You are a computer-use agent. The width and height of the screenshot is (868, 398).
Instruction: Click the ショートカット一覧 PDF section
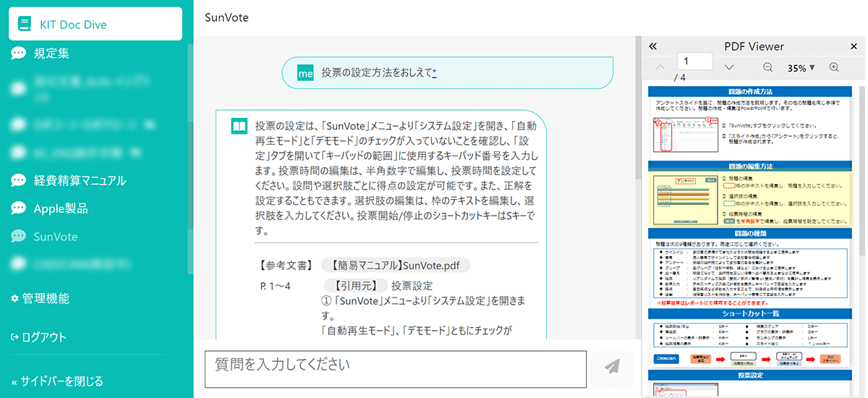pos(750,314)
